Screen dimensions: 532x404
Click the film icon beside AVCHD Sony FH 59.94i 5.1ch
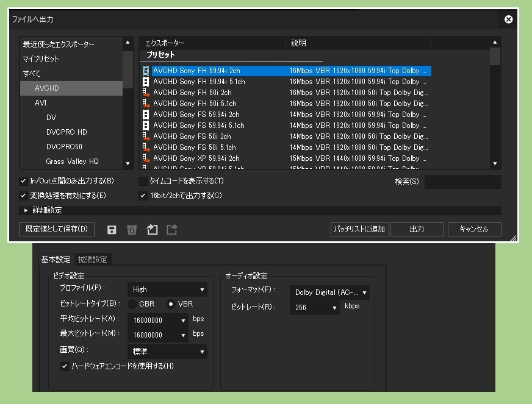click(146, 82)
